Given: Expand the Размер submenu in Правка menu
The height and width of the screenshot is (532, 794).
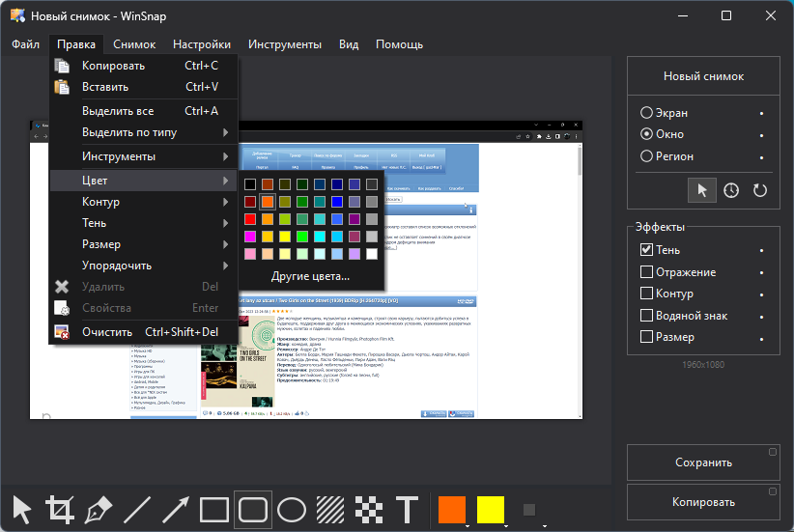Looking at the screenshot, I should 144,244.
